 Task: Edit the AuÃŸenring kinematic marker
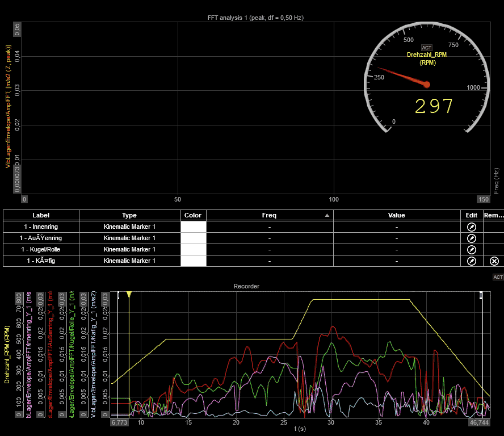471,238
